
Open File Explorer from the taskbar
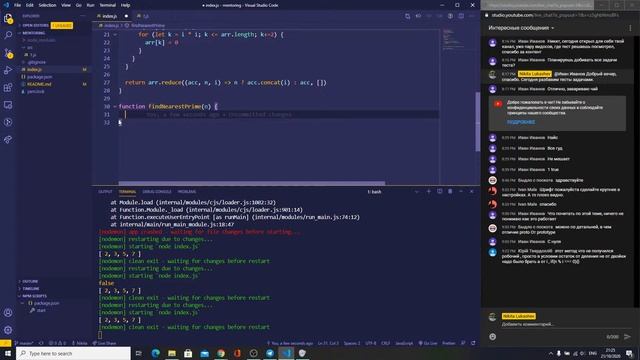pyautogui.click(x=172, y=353)
